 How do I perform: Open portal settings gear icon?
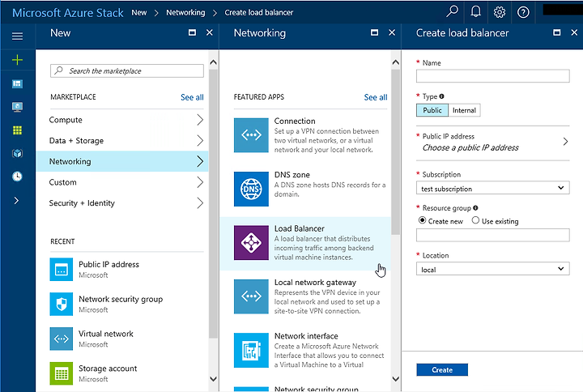pyautogui.click(x=500, y=12)
